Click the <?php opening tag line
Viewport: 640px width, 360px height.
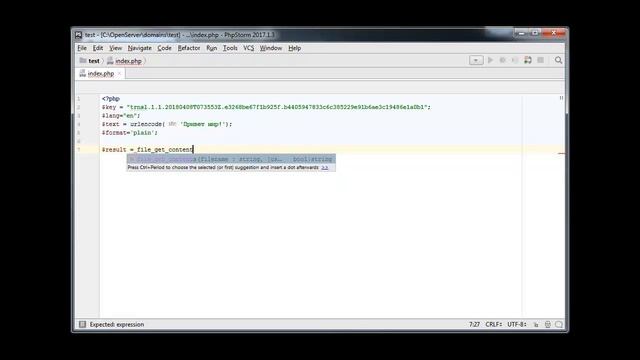tap(111, 99)
